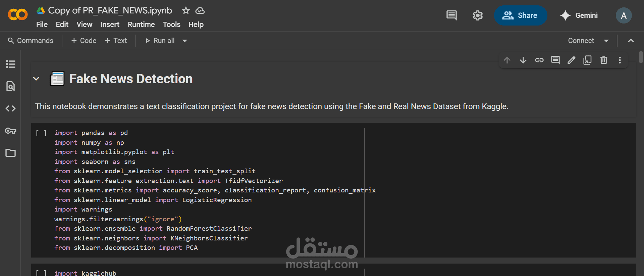The height and width of the screenshot is (276, 644).
Task: Click the line importing confusion_matrix
Action: 215,190
